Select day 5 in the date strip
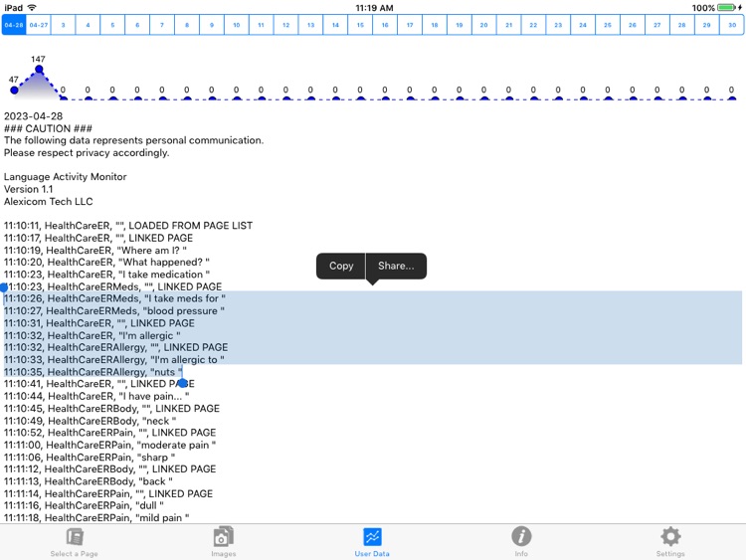The image size is (746, 560). tap(112, 25)
